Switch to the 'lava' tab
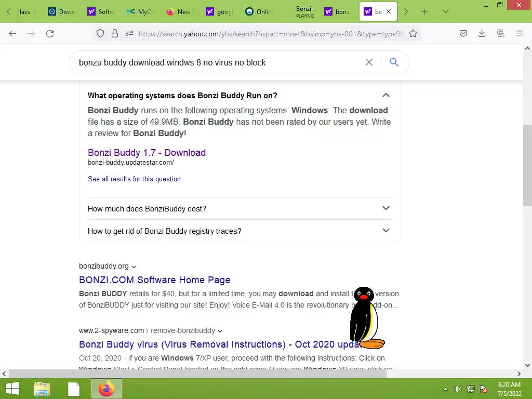Viewport: 532px width, 399px height. point(28,12)
